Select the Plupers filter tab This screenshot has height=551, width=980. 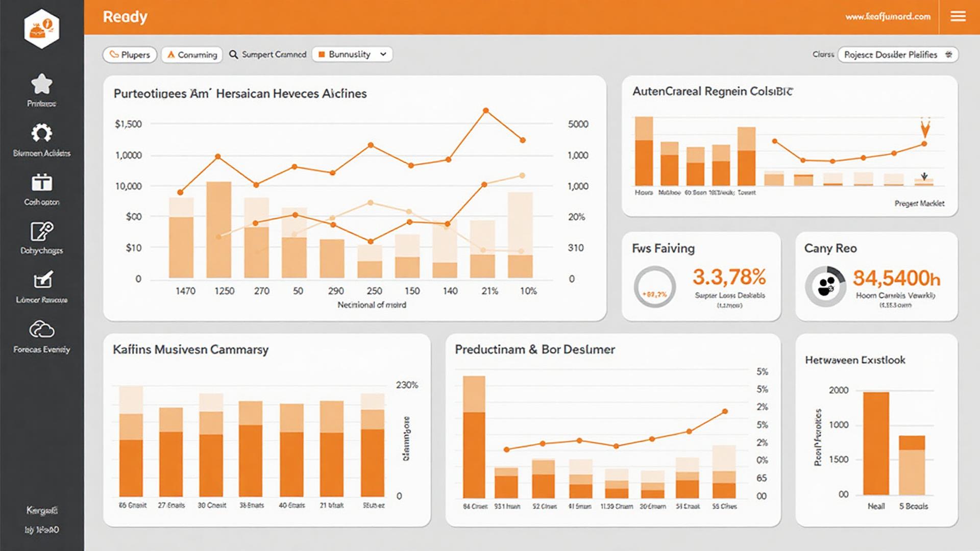click(130, 55)
